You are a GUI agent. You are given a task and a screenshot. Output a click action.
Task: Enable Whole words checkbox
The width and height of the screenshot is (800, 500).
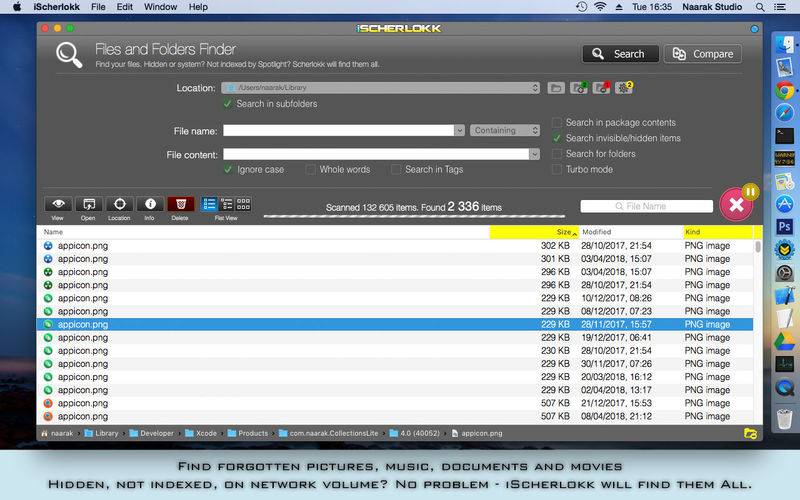point(310,169)
